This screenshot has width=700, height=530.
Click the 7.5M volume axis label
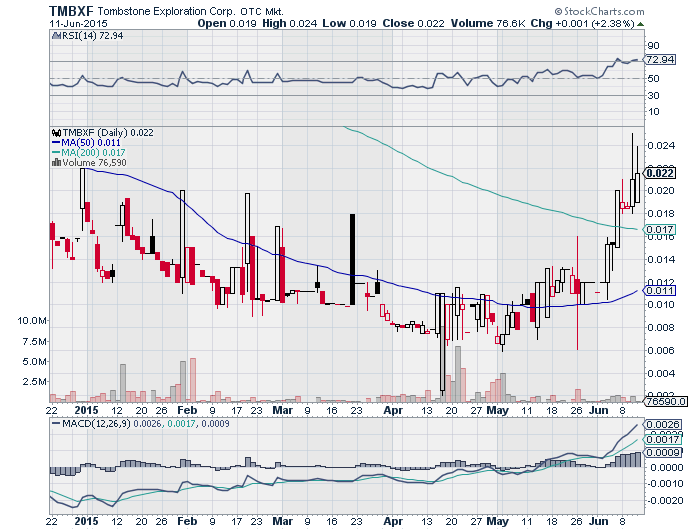(x=35, y=342)
